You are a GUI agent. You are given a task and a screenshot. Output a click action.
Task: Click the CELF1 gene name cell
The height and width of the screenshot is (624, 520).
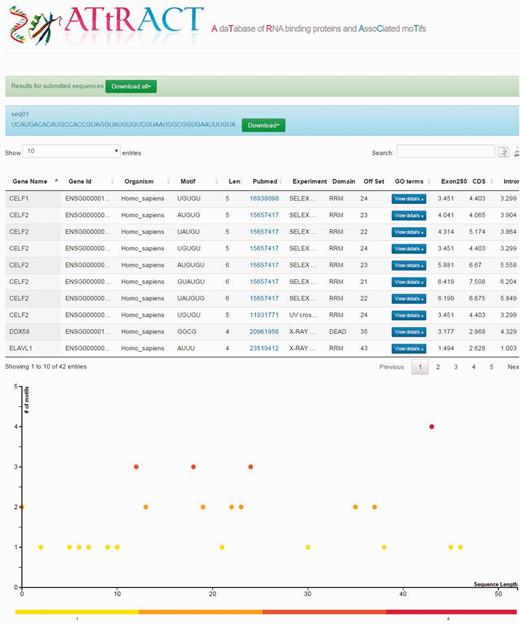(x=19, y=199)
